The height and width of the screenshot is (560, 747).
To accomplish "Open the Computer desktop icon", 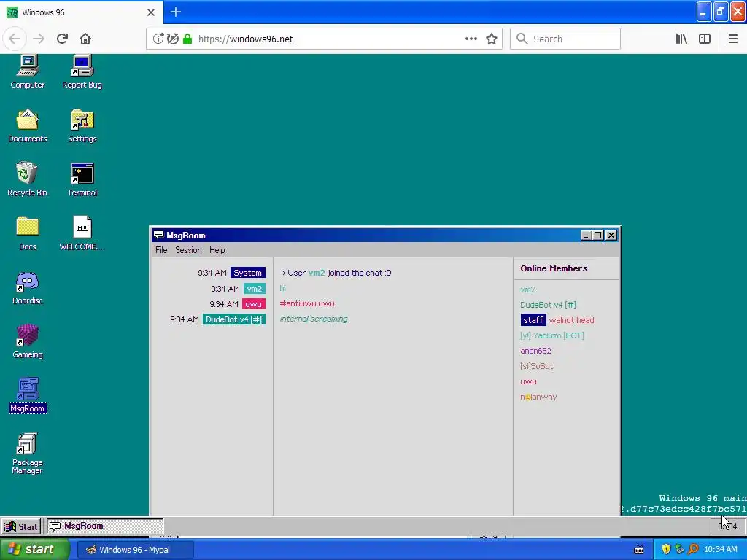I will click(27, 71).
